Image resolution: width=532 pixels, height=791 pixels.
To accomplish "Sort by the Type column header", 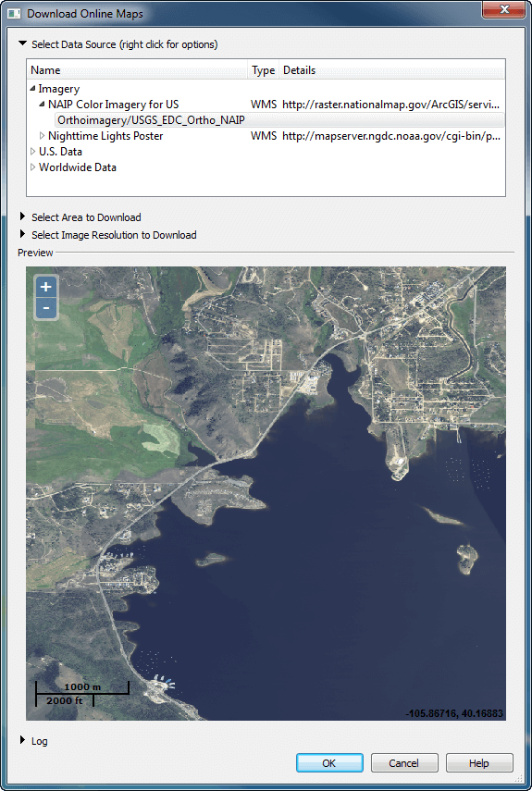I will tap(264, 70).
